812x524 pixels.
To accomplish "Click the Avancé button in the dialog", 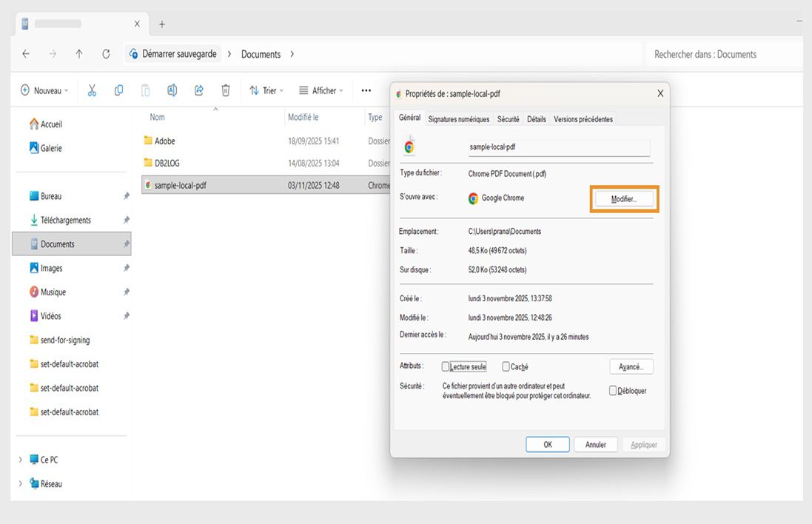I will (x=631, y=366).
